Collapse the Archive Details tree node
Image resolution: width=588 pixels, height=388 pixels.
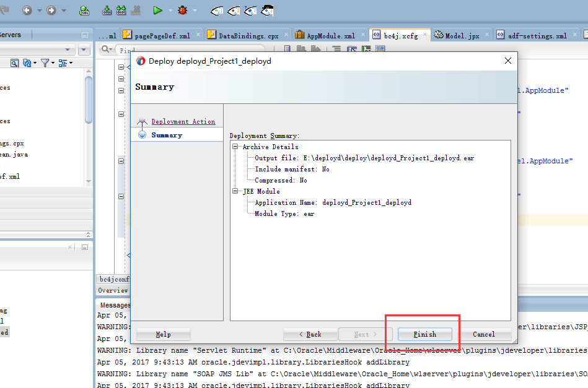tap(235, 147)
